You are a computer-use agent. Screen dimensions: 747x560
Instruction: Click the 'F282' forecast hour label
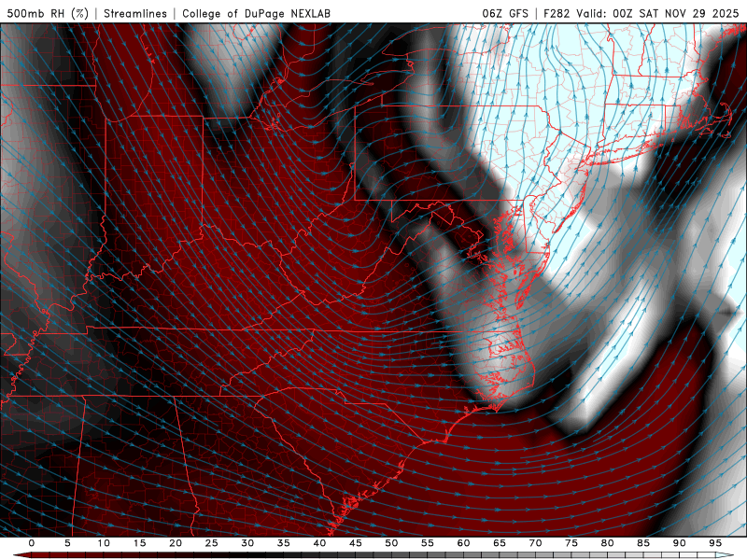pos(557,13)
